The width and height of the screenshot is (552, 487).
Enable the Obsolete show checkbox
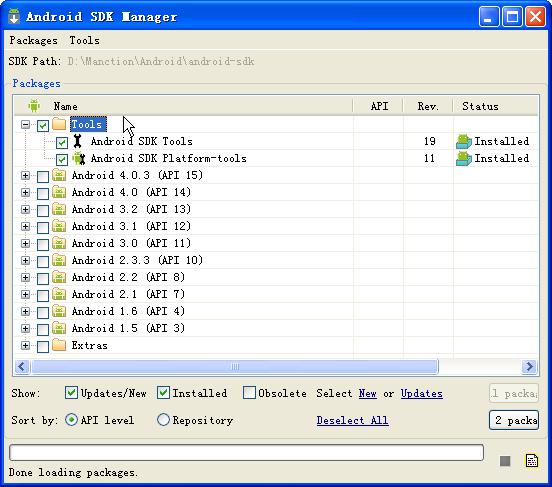point(249,393)
